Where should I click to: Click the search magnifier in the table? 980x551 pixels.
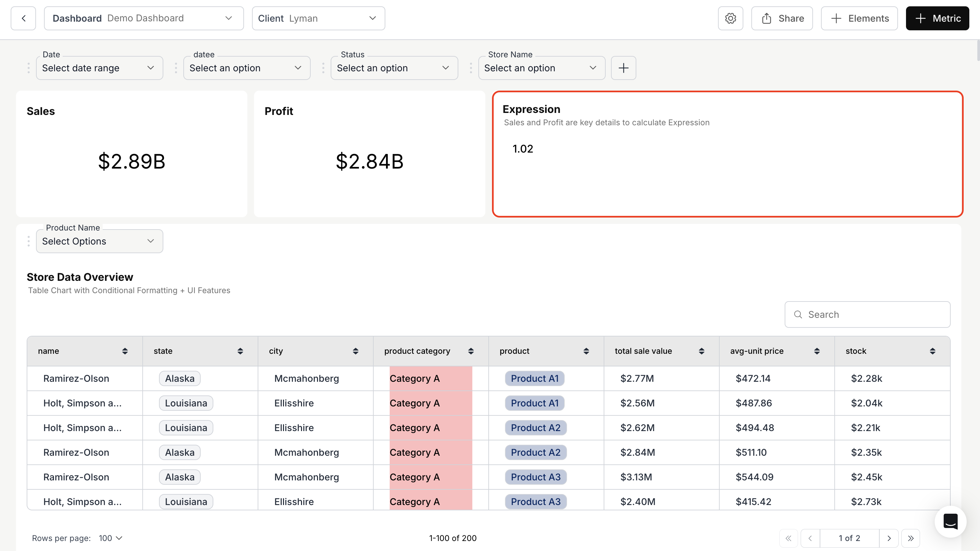pos(798,314)
